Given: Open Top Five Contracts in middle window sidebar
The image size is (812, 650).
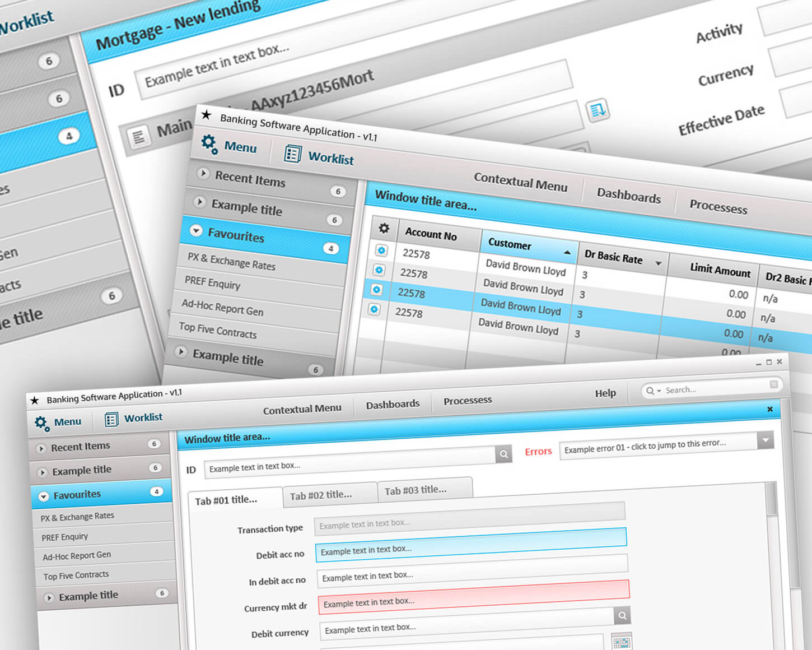Looking at the screenshot, I should click(x=217, y=330).
